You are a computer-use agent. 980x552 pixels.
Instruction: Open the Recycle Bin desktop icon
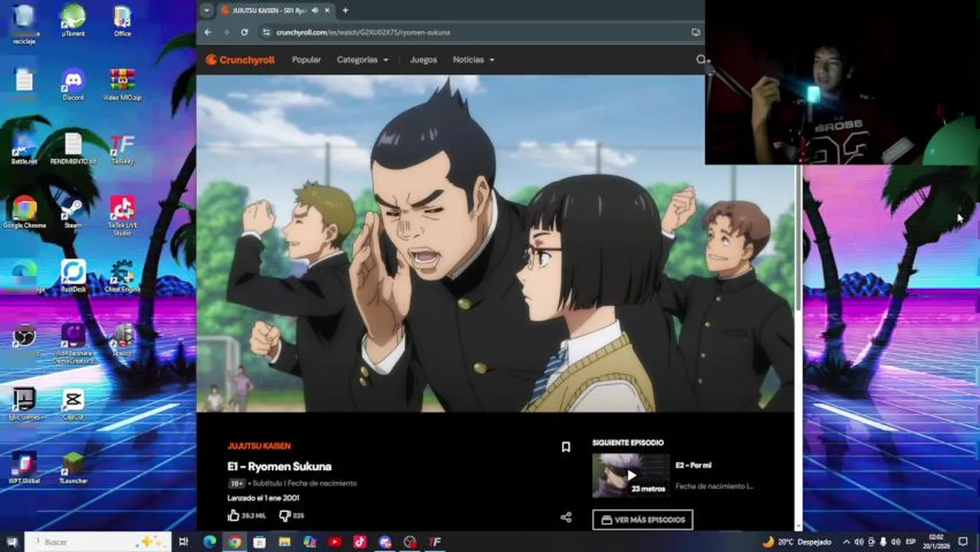[x=25, y=23]
